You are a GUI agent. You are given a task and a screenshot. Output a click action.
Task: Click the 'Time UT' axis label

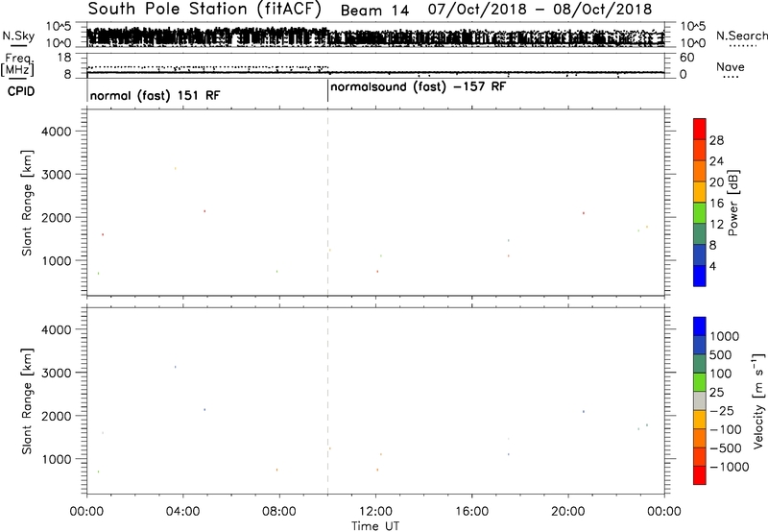pos(375,526)
